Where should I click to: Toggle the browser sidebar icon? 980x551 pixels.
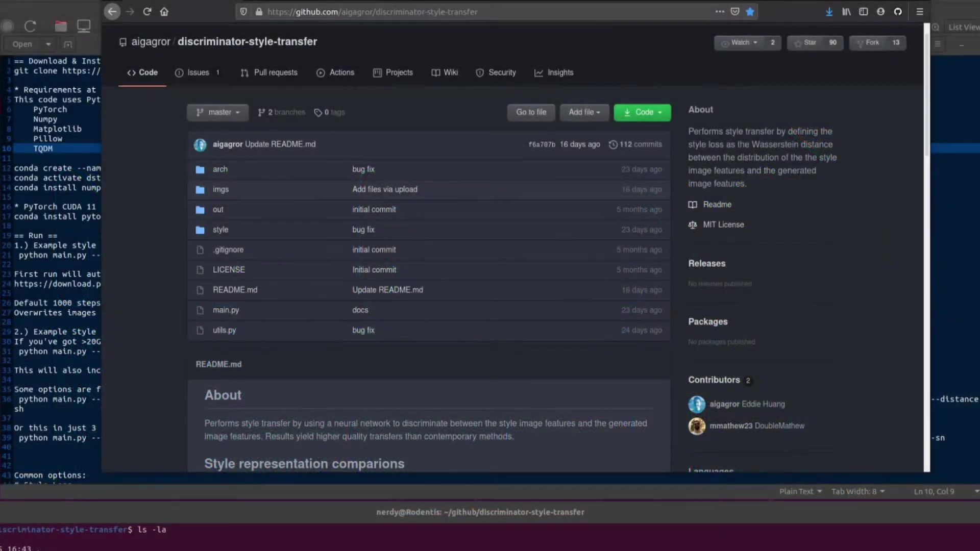point(864,11)
